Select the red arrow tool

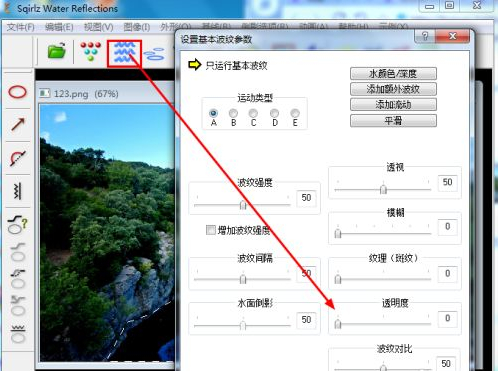(17, 125)
